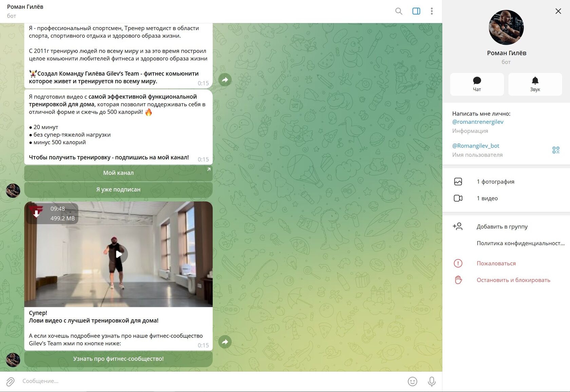Open the three-dot more options menu
570x392 pixels.
pos(432,11)
